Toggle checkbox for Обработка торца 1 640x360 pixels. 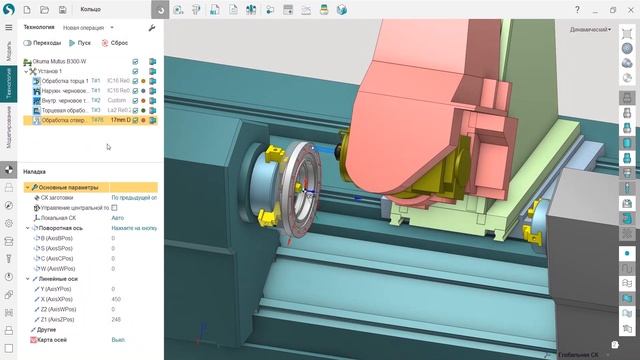(x=135, y=81)
